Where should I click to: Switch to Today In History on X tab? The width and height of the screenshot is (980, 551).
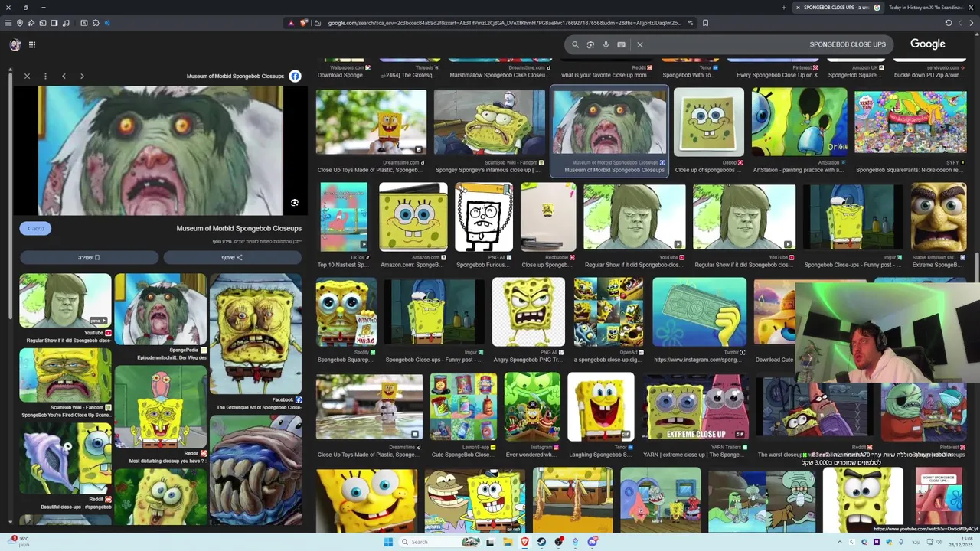[x=929, y=8]
